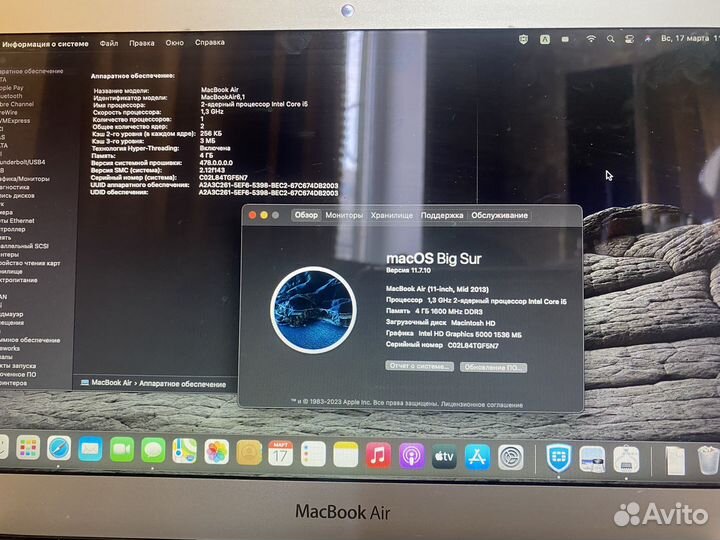
Task: Open the Информация о системе menu
Action: (x=45, y=44)
